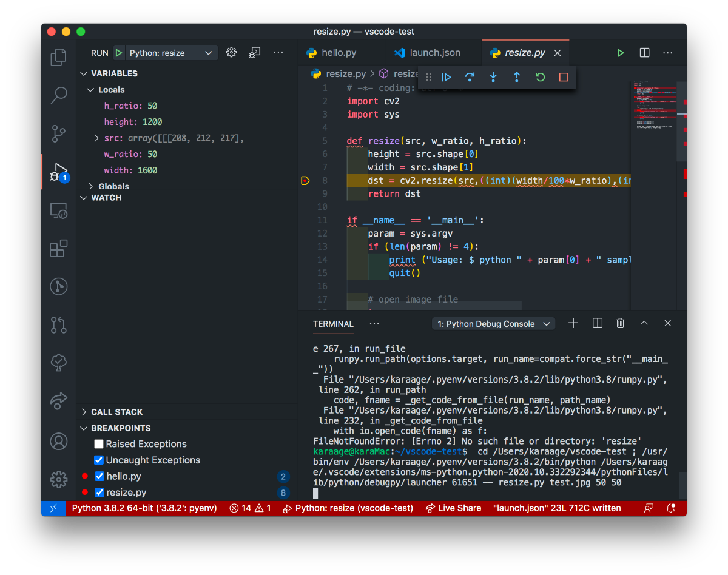Open the Extensions view
Image resolution: width=728 pixels, height=575 pixels.
58,249
